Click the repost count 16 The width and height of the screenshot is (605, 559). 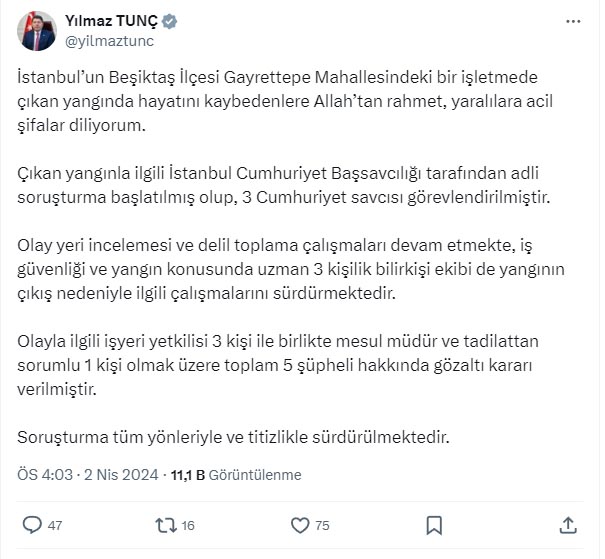pyautogui.click(x=188, y=525)
